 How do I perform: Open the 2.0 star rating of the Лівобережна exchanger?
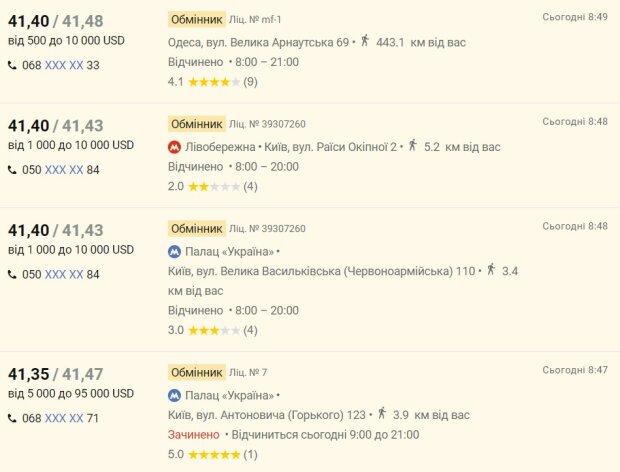pyautogui.click(x=213, y=186)
